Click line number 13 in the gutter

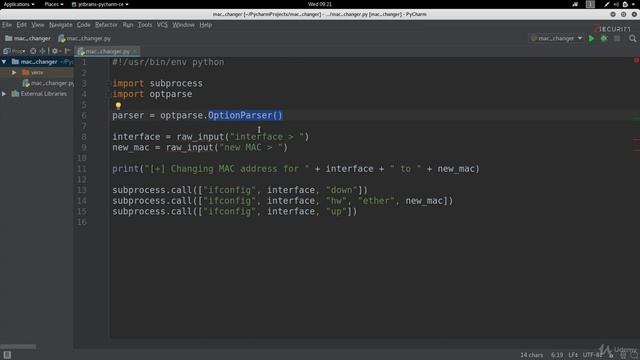(82, 190)
